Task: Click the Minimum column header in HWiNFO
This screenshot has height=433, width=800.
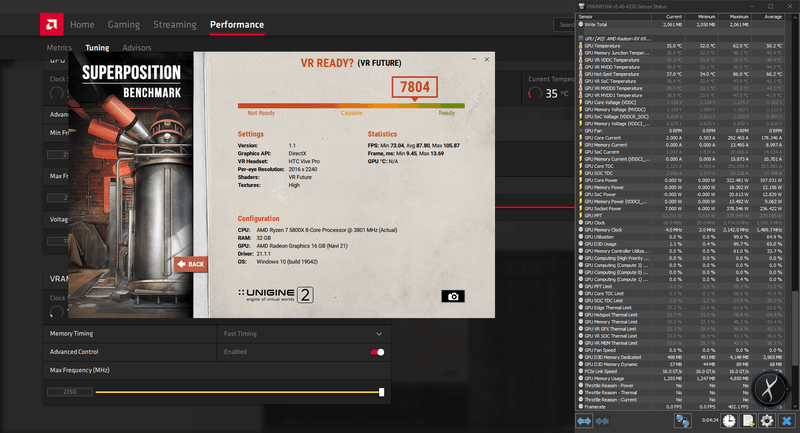Action: tap(701, 17)
